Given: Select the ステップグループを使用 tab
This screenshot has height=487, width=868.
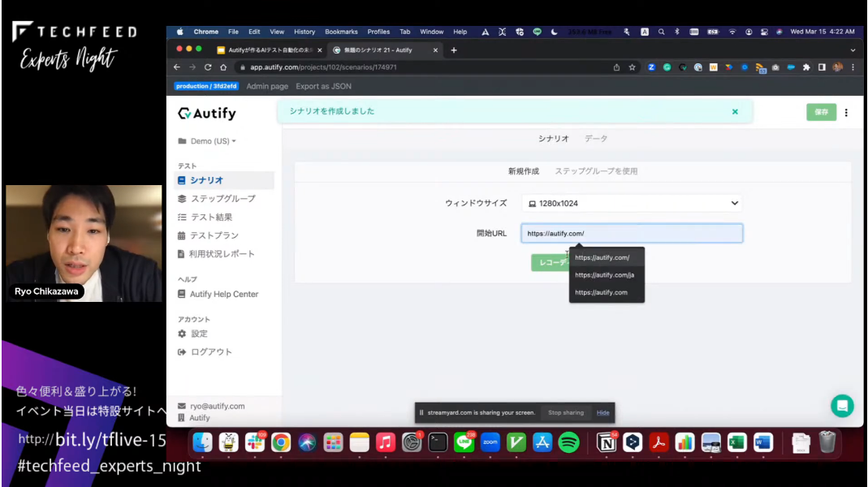Looking at the screenshot, I should (596, 171).
